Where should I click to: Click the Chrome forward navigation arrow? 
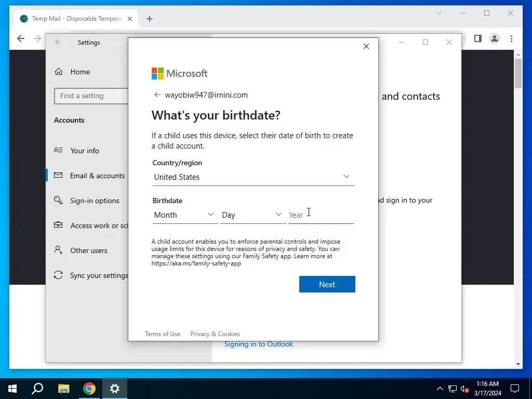pos(37,38)
